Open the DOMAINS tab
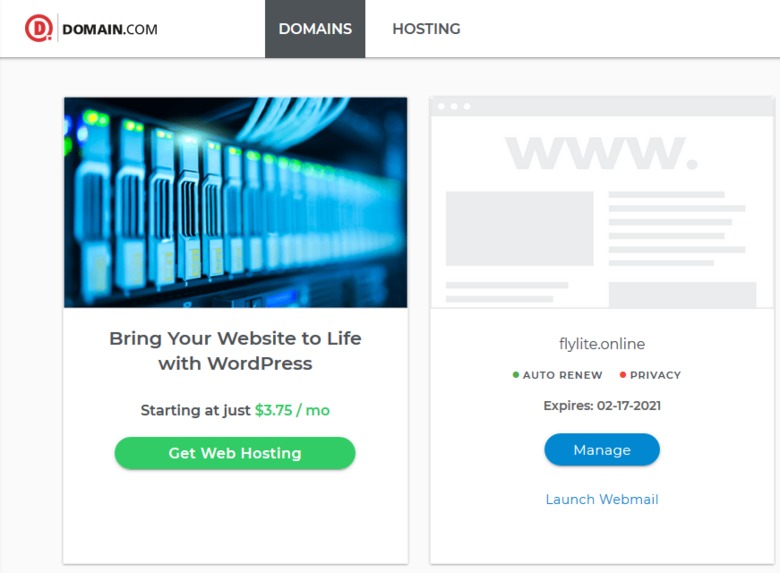The image size is (780, 573). click(315, 29)
